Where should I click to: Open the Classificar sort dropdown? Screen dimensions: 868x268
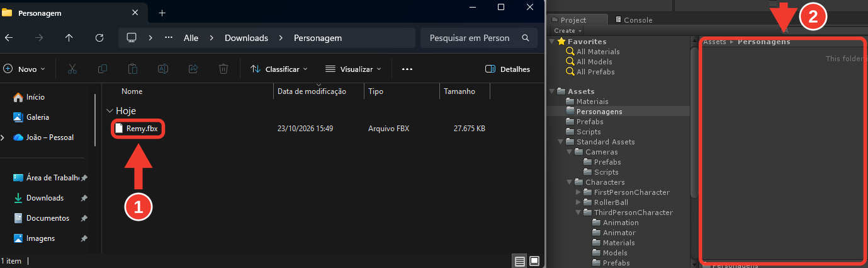(x=279, y=69)
